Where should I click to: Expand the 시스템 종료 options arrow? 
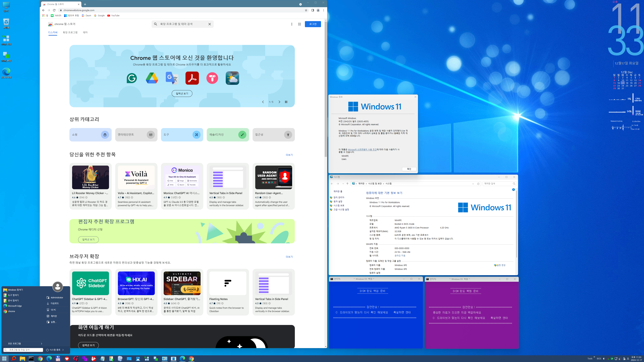point(63,350)
